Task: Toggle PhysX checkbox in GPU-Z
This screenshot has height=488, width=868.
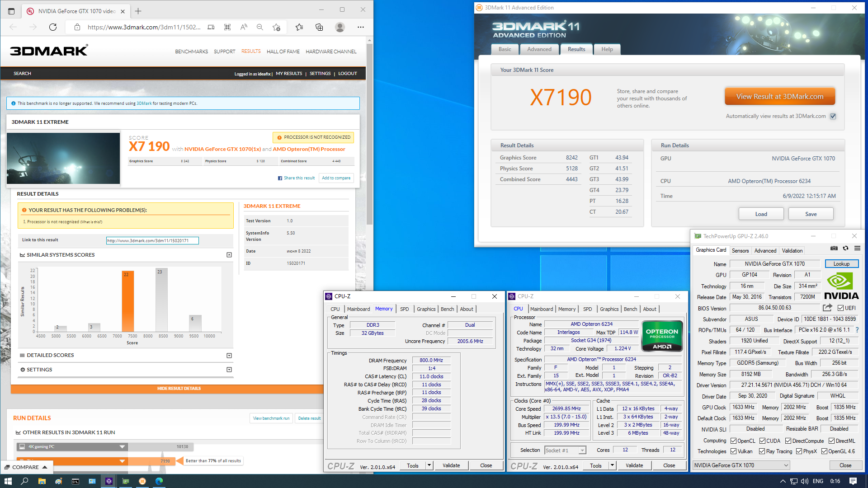Action: 799,451
